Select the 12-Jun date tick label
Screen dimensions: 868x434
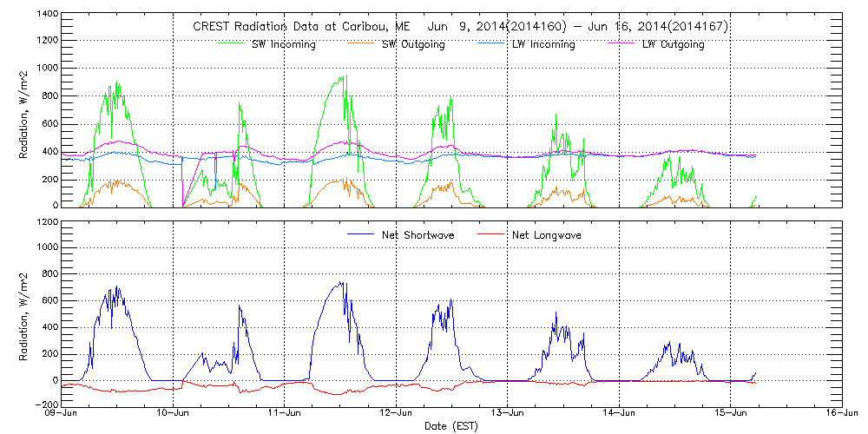point(397,414)
